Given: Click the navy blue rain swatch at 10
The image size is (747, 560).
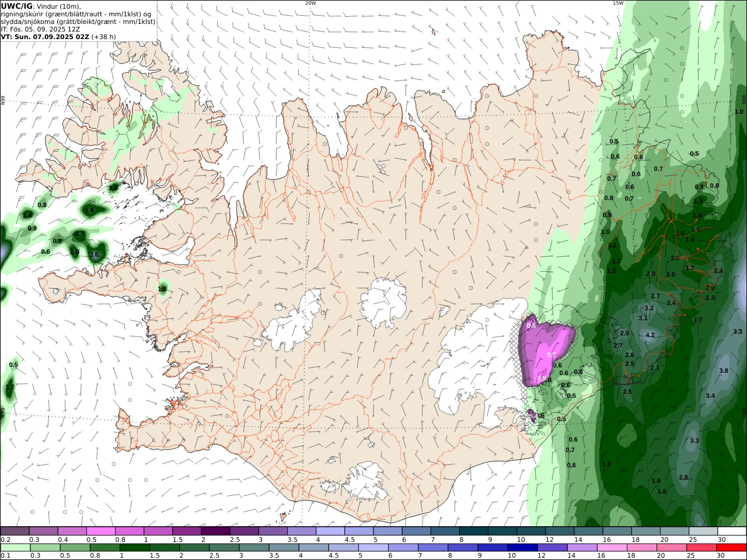Looking at the screenshot, I should point(522,548).
